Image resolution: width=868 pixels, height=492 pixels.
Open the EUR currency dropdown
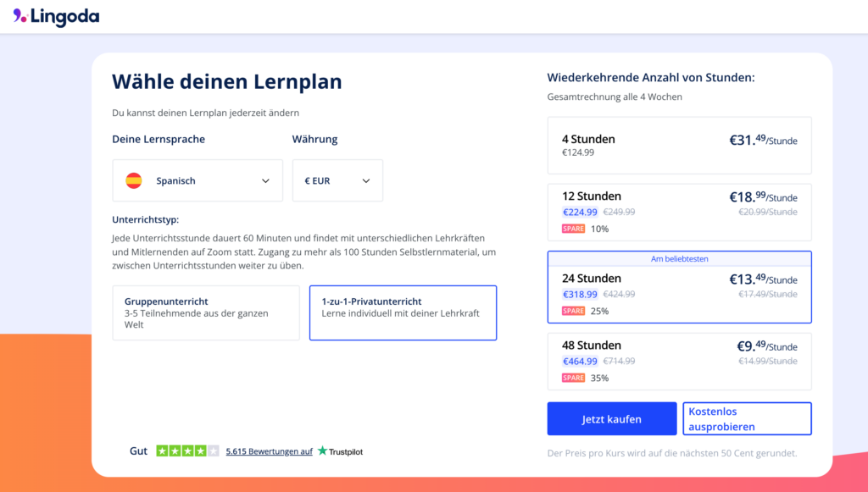(337, 180)
